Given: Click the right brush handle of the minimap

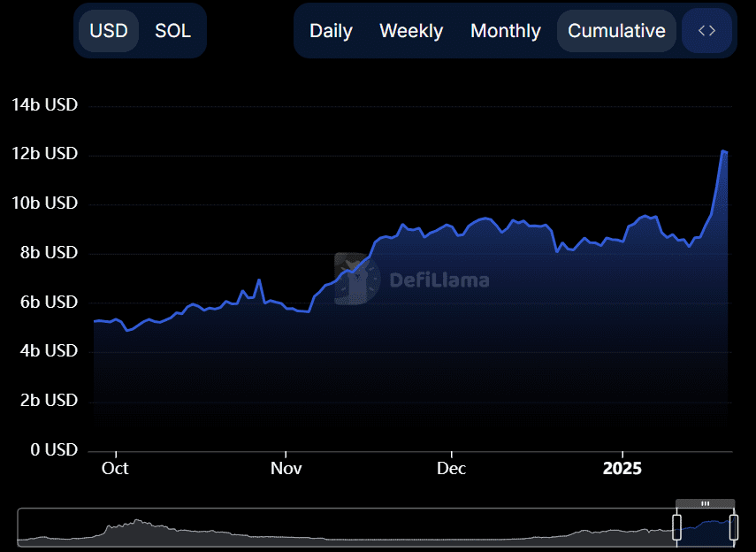Looking at the screenshot, I should coord(735,528).
